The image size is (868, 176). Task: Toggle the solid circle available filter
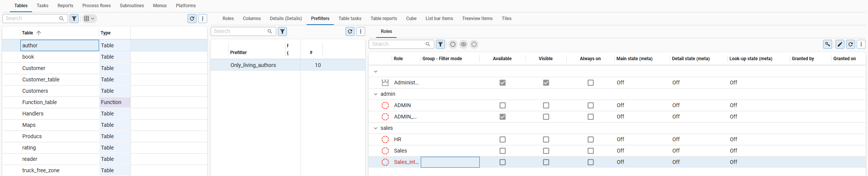pos(453,44)
